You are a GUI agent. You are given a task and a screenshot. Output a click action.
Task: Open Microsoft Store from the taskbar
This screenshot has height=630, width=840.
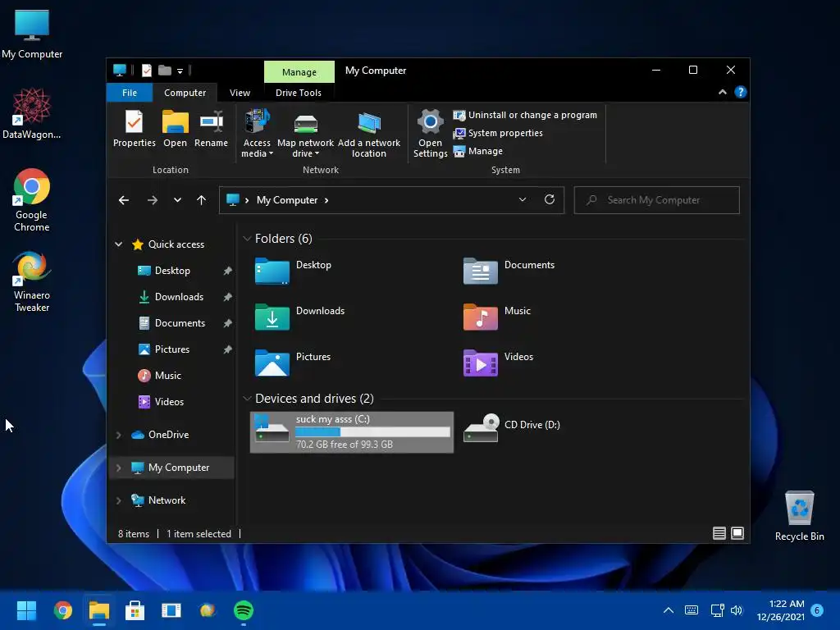[x=135, y=610]
